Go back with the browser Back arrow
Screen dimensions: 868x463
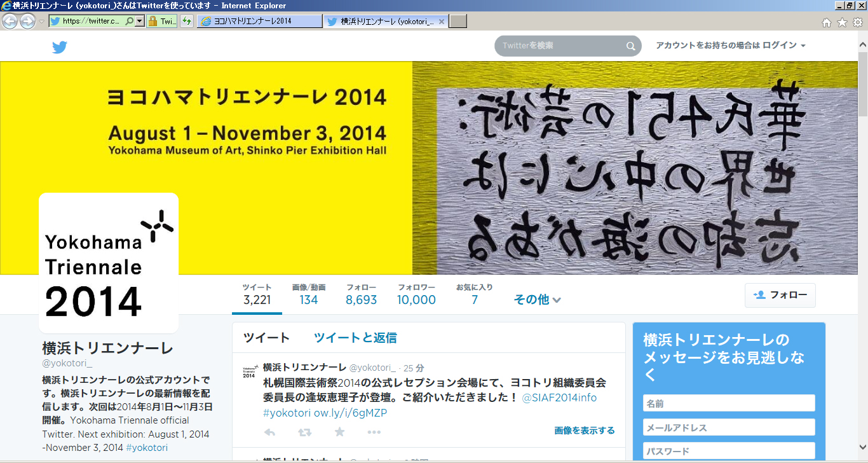(x=10, y=21)
